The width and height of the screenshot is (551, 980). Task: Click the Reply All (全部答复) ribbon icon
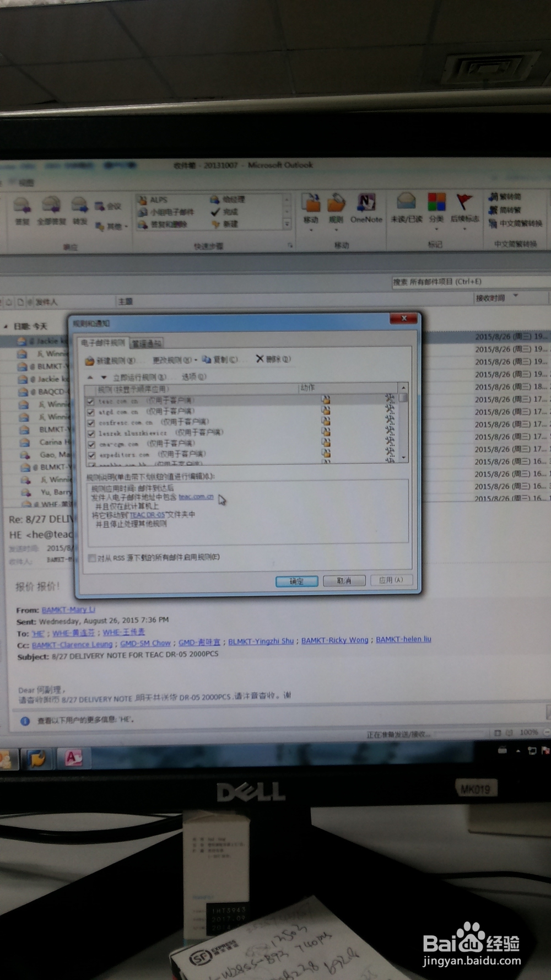[51, 211]
